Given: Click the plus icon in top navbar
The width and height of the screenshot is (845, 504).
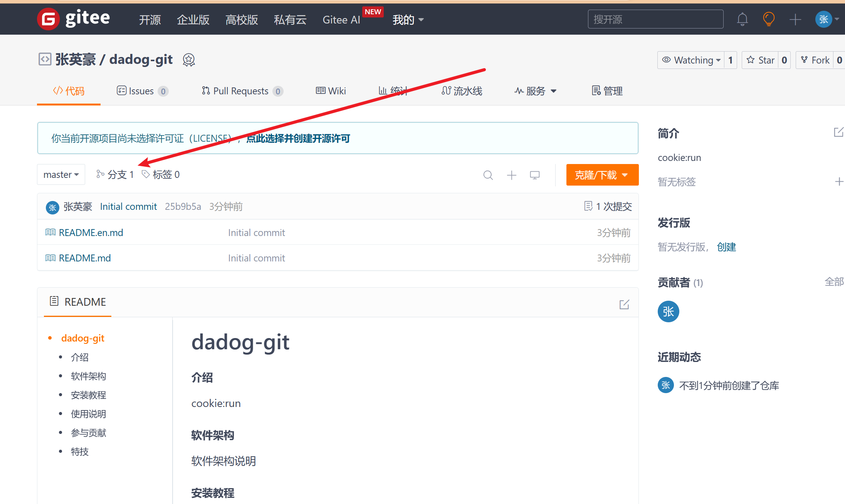Looking at the screenshot, I should tap(795, 19).
